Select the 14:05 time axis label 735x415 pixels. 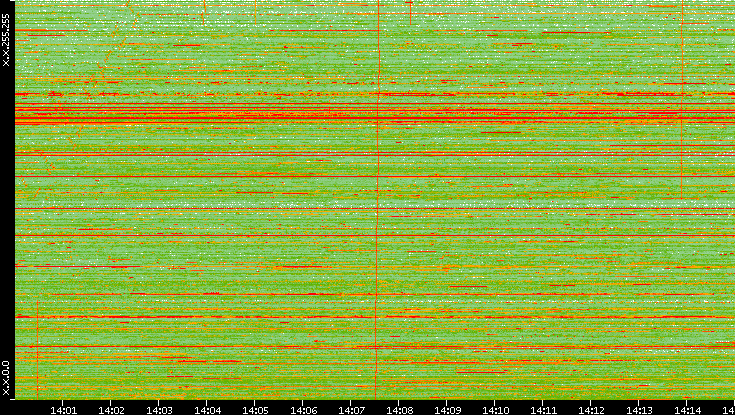coord(255,410)
